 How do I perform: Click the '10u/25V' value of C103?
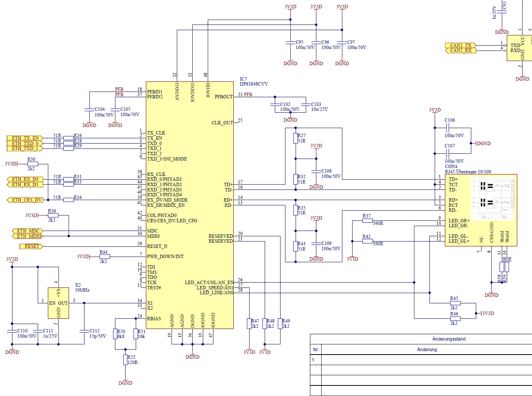(319, 109)
